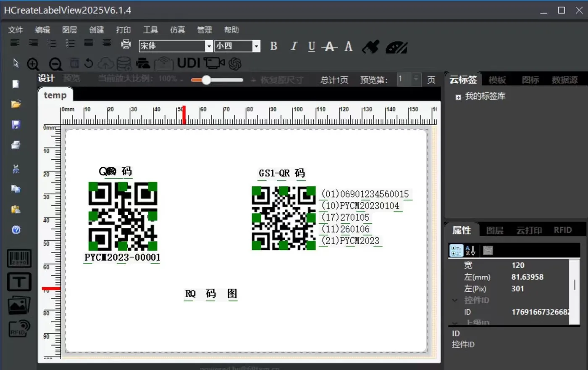Switch to the 数据源 tab
The image size is (588, 370).
[x=564, y=80]
